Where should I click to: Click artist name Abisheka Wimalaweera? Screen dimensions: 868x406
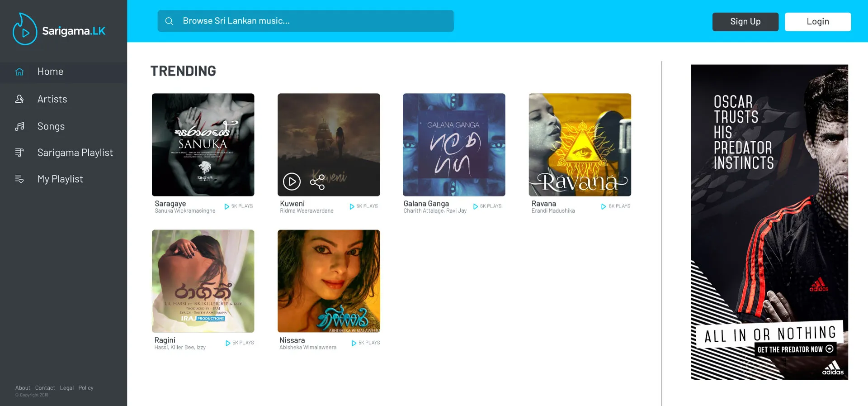[308, 348]
